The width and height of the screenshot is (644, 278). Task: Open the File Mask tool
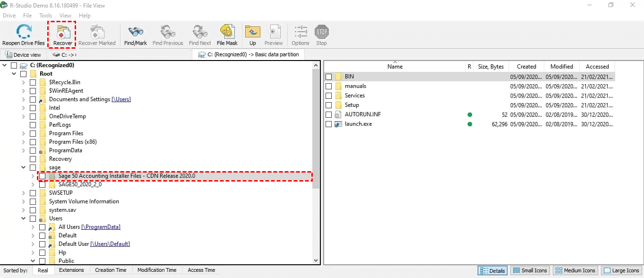pyautogui.click(x=227, y=32)
